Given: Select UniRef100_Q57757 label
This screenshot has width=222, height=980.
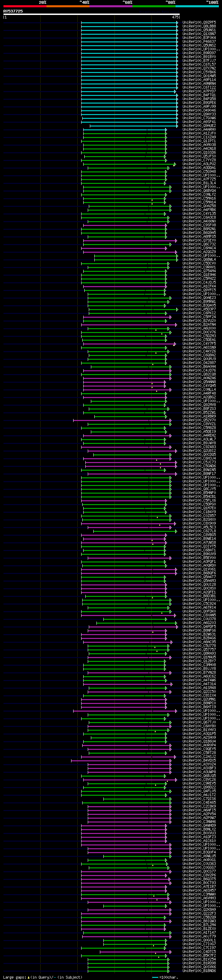Looking at the screenshot, I should pyautogui.click(x=199, y=649).
